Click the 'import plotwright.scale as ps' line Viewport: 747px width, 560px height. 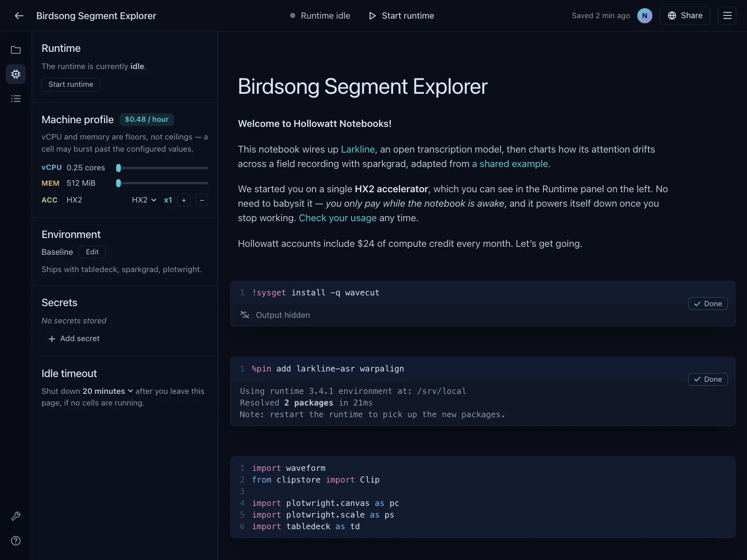click(323, 515)
